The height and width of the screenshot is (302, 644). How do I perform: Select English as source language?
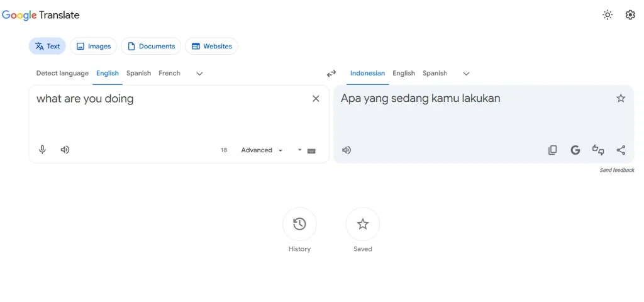click(108, 73)
